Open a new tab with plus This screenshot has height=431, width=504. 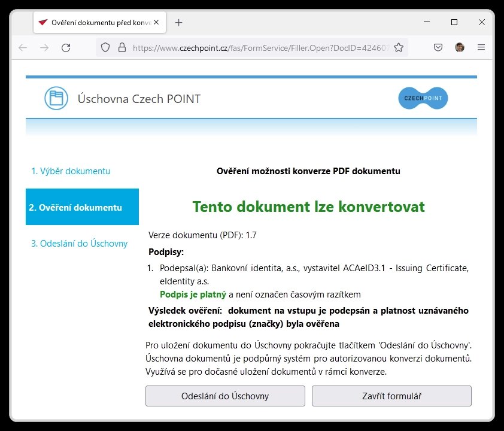(179, 23)
